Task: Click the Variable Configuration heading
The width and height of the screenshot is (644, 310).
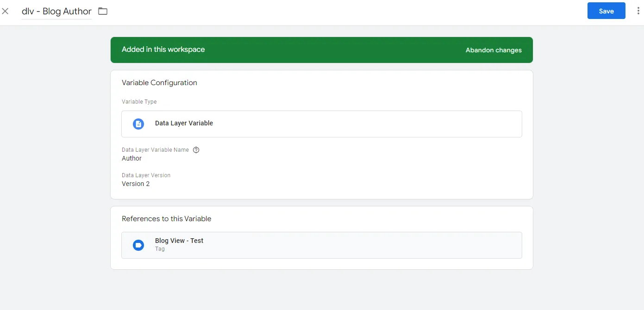Action: coord(159,83)
